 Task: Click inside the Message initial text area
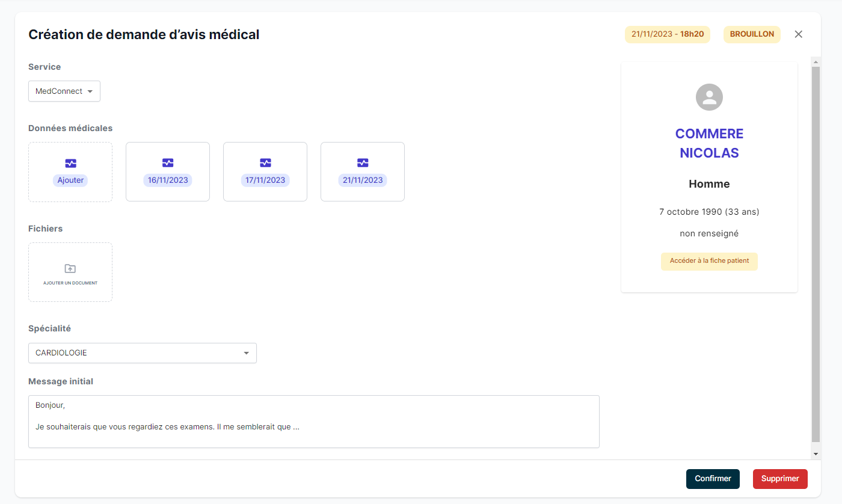[x=313, y=421]
